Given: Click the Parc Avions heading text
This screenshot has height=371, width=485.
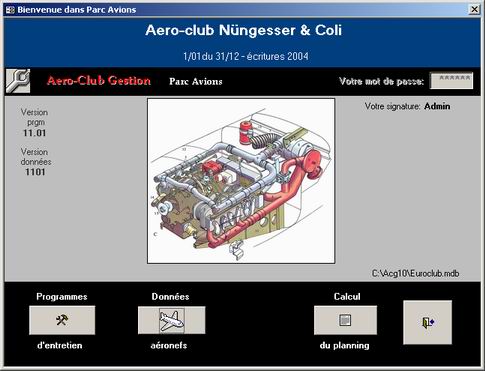Looking at the screenshot, I should 196,81.
